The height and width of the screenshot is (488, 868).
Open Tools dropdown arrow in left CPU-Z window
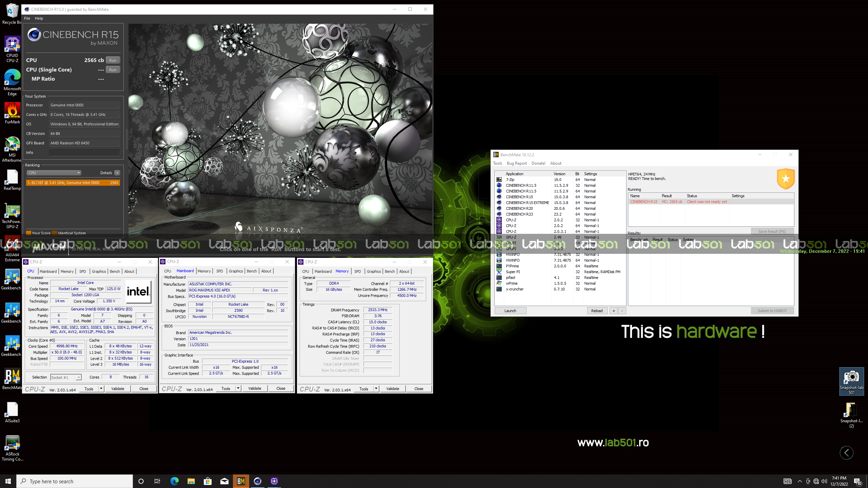click(101, 389)
